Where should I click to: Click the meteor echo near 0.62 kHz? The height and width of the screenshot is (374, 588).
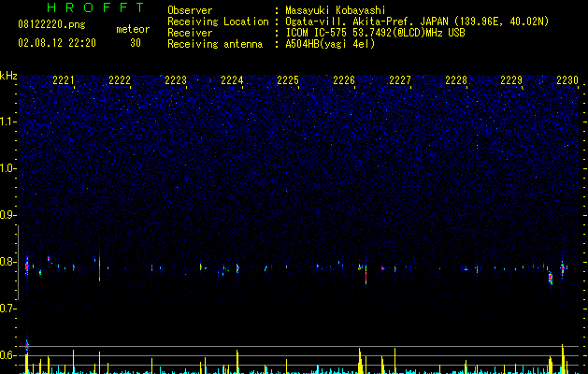click(26, 345)
